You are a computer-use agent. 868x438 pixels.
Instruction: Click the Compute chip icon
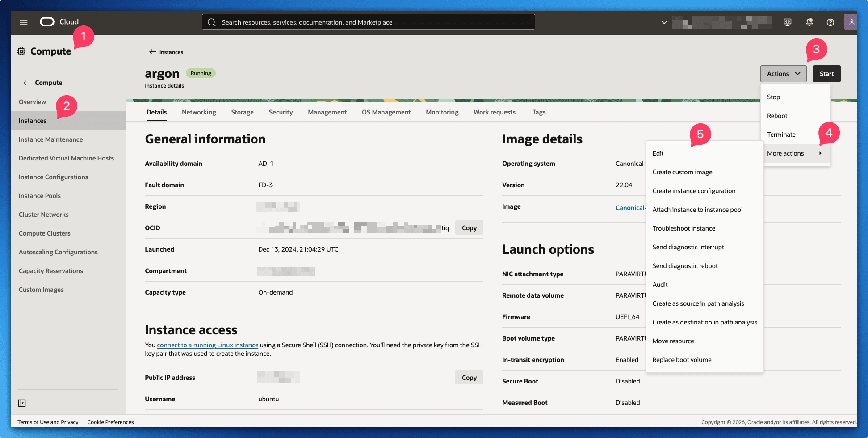[21, 51]
